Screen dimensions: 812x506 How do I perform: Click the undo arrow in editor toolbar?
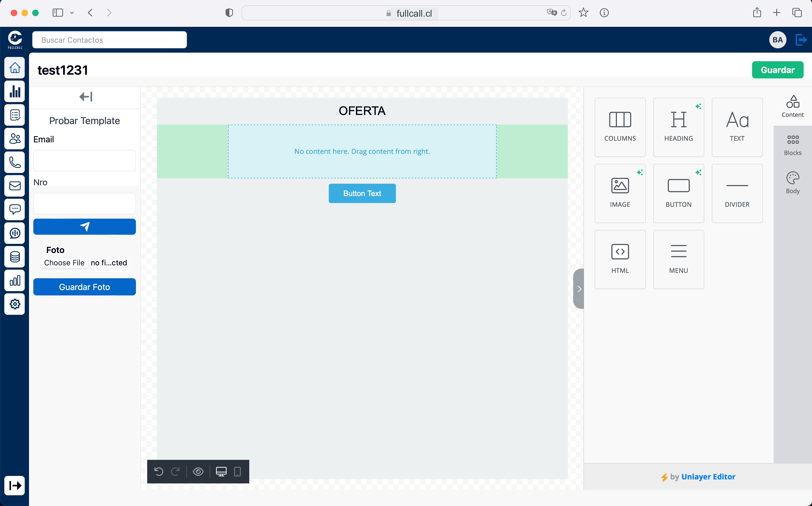tap(159, 471)
